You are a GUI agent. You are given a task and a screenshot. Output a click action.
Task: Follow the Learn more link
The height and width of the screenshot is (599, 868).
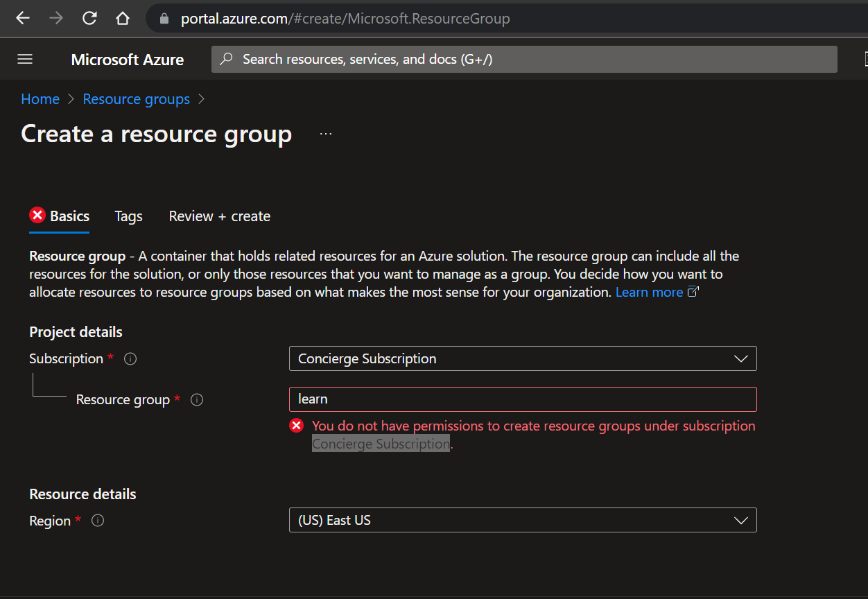(x=649, y=291)
